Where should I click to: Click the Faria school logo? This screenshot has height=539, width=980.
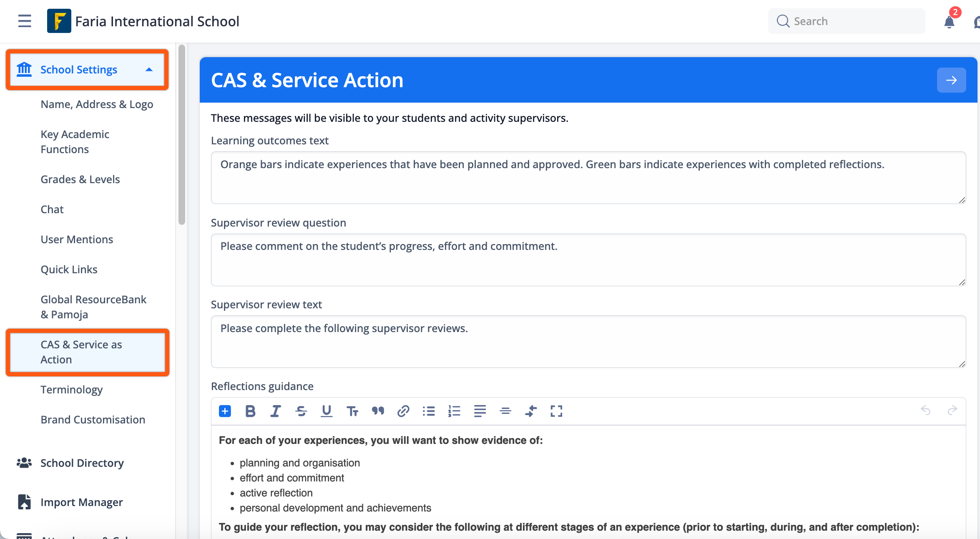click(x=59, y=21)
